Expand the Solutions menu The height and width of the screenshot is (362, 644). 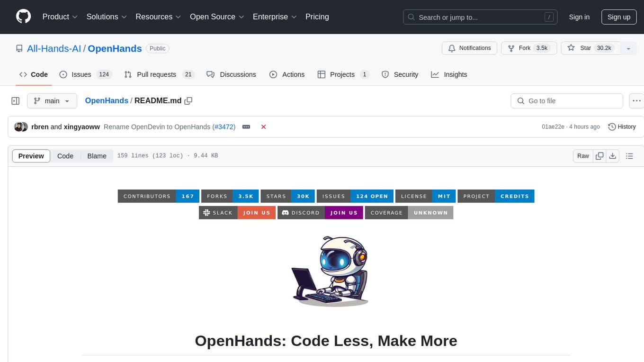pos(107,17)
